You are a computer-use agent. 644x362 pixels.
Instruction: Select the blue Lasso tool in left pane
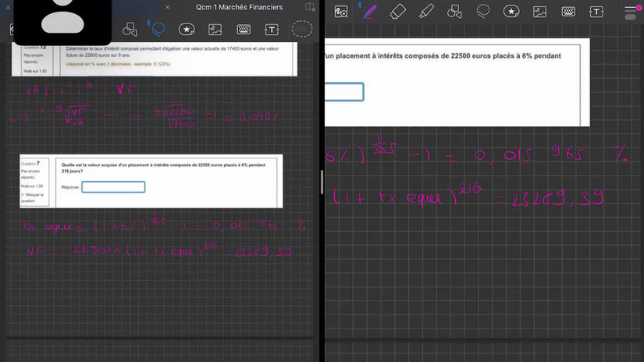point(158,29)
